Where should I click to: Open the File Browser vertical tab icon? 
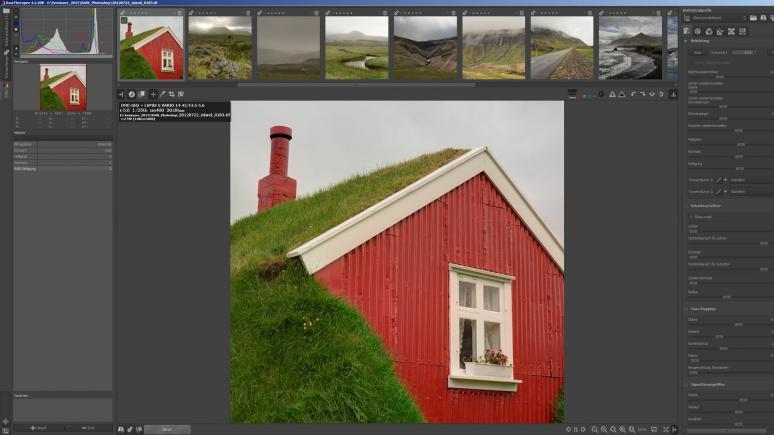(6, 10)
